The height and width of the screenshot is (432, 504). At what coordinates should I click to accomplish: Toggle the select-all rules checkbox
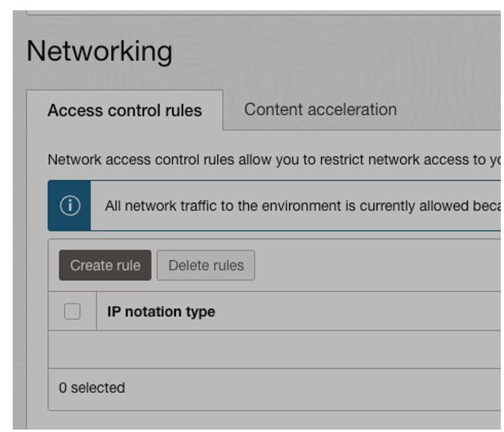pos(72,312)
